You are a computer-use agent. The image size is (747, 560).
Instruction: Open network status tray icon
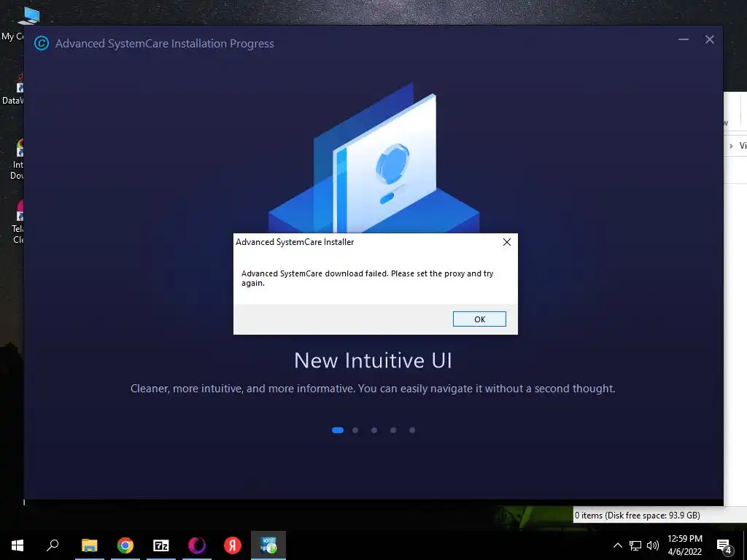[635, 545]
